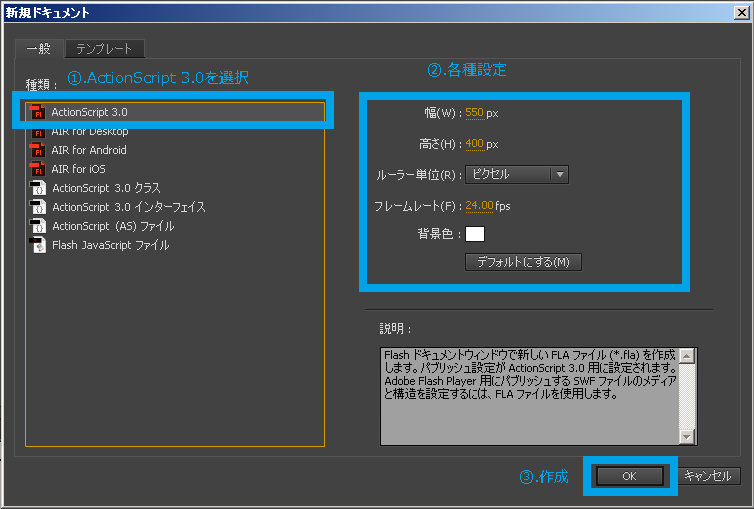The image size is (754, 509).
Task: Click the デフォルトにする(M) button
Action: tap(523, 262)
